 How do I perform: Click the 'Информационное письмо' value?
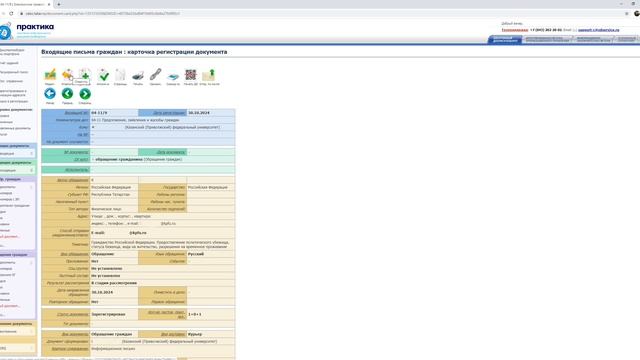(x=113, y=349)
